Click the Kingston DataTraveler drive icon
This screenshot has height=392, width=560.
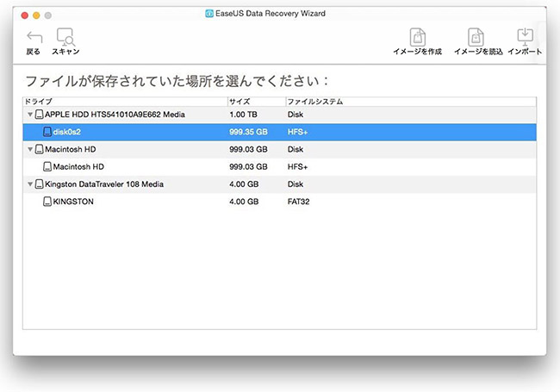(x=40, y=184)
